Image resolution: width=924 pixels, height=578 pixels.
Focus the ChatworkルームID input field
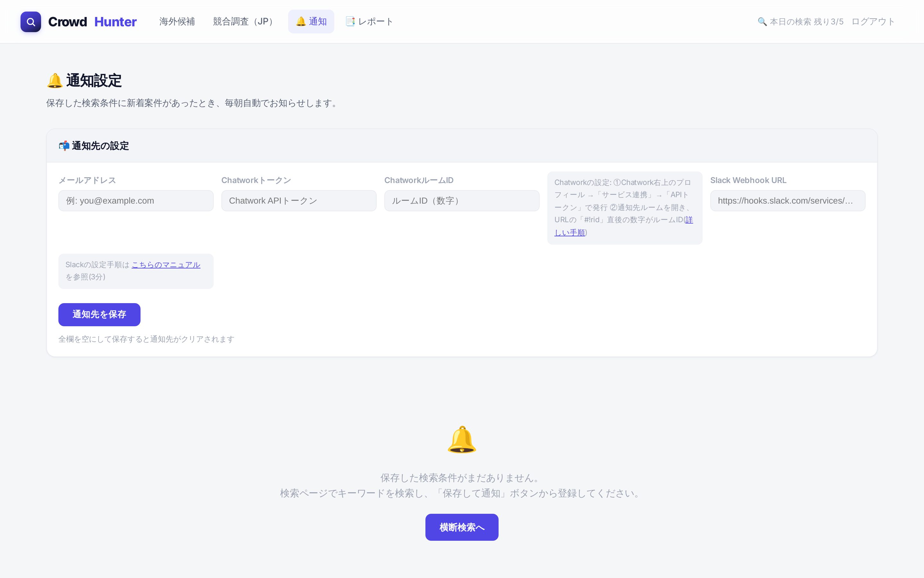pyautogui.click(x=462, y=201)
